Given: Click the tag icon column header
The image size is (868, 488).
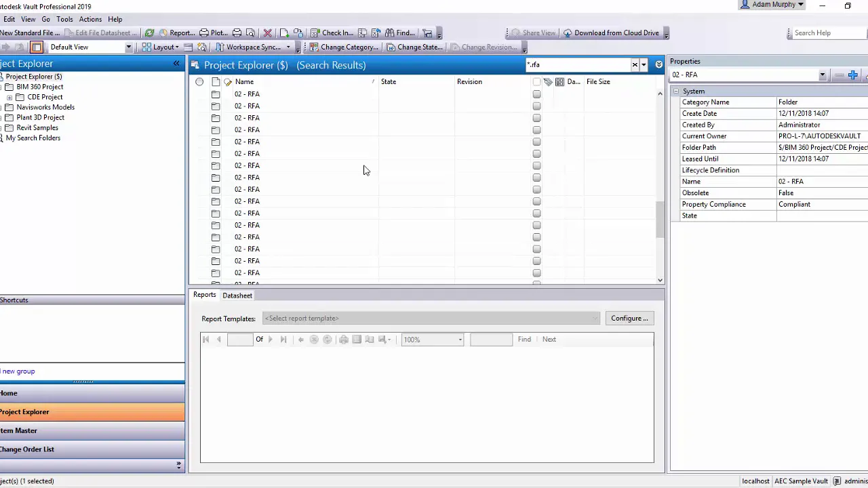Looking at the screenshot, I should tap(548, 82).
